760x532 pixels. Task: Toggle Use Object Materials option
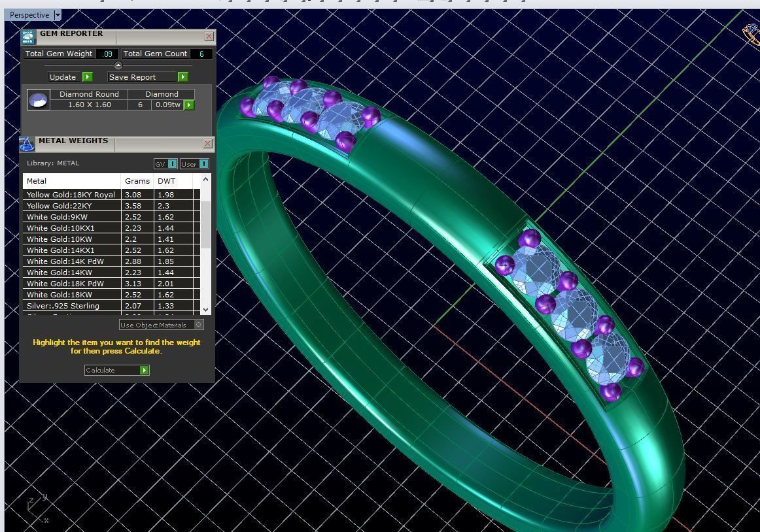[x=162, y=325]
